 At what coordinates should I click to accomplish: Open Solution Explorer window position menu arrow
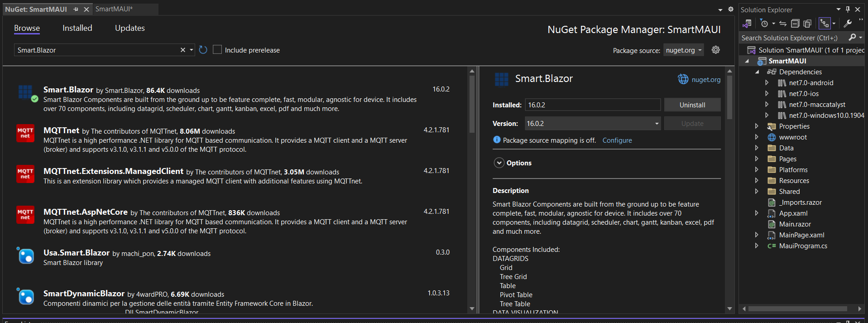pyautogui.click(x=838, y=10)
